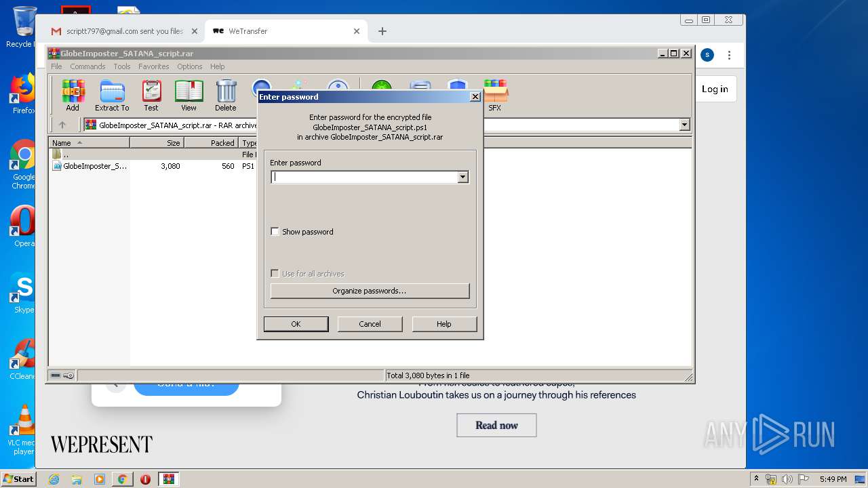Click the Read now button
Viewport: 868px width, 488px height.
coord(496,425)
